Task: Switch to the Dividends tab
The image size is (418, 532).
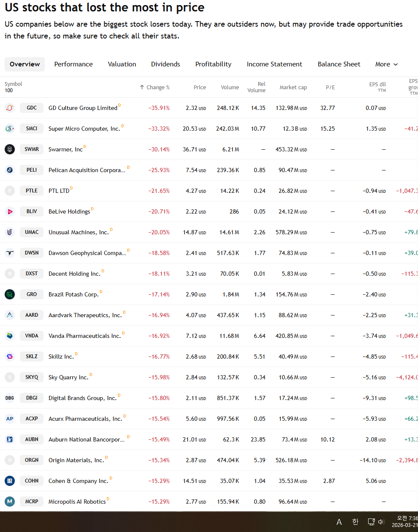Action: pos(166,64)
